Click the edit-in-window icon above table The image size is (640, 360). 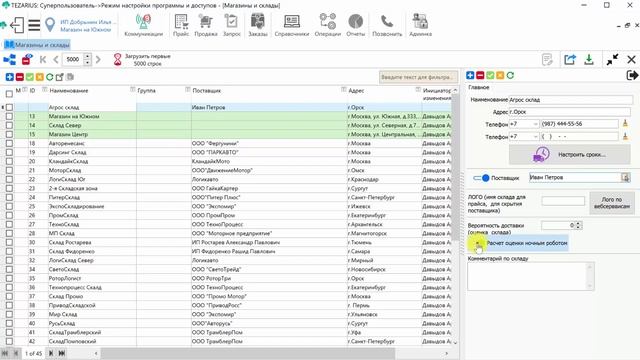coord(60,77)
